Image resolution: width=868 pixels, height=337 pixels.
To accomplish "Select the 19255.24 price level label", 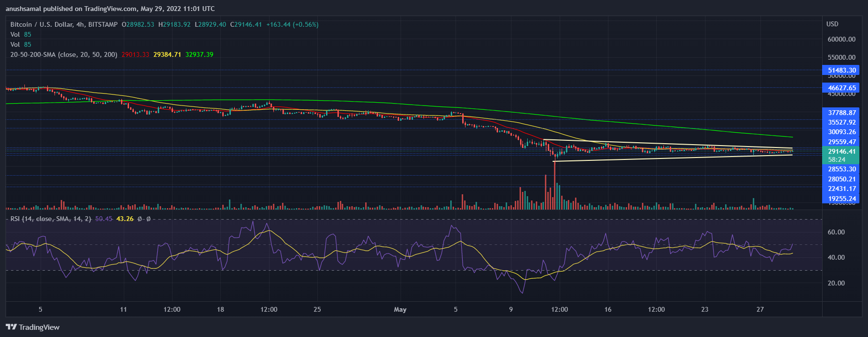I will 842,199.
